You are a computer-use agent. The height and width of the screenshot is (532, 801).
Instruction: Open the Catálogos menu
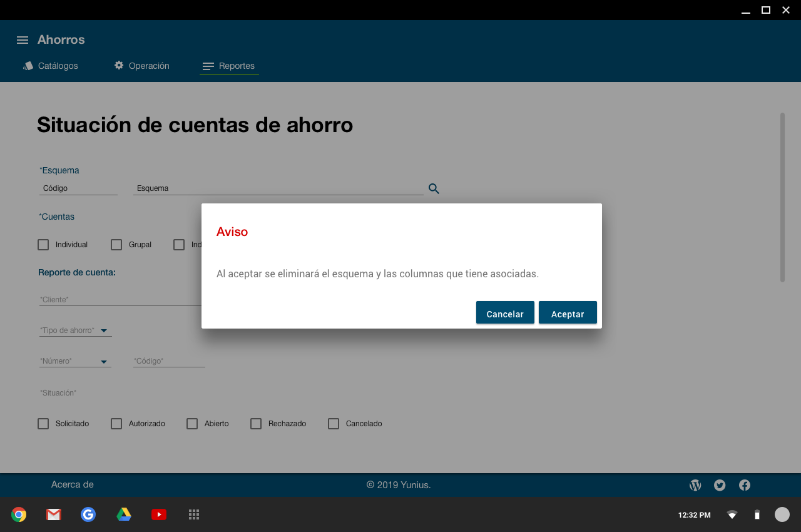51,66
